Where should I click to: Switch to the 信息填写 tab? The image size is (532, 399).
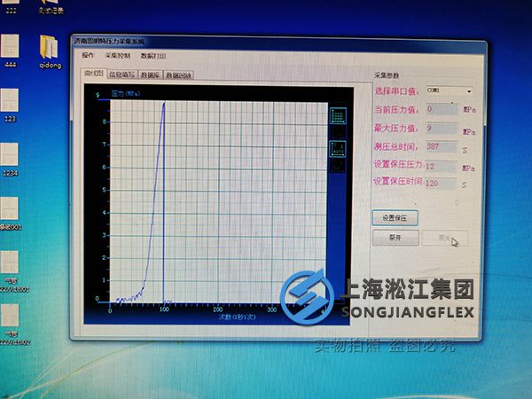[120, 75]
